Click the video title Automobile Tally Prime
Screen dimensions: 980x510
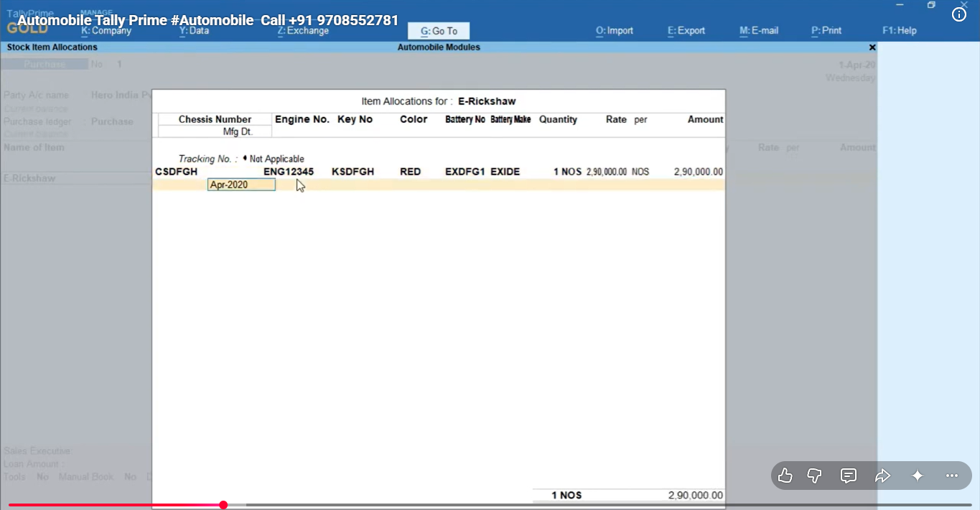click(207, 20)
